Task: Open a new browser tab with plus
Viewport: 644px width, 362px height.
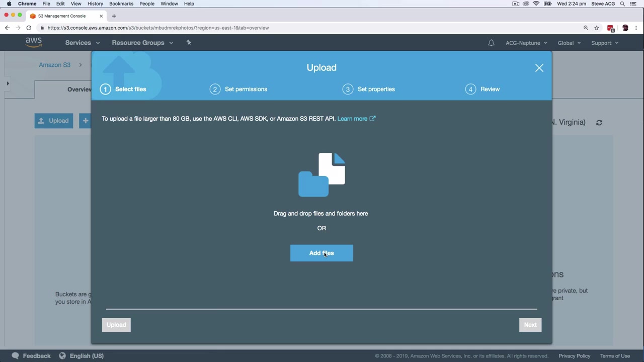Action: click(114, 16)
